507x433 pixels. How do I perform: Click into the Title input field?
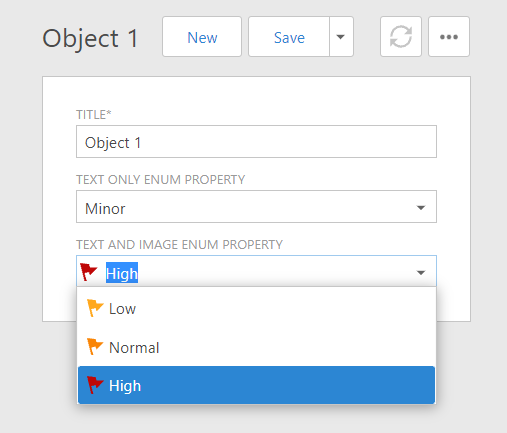click(x=256, y=142)
